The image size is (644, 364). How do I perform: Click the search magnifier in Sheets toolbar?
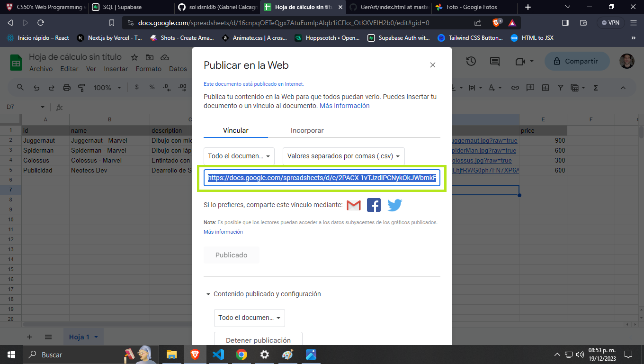coord(20,88)
